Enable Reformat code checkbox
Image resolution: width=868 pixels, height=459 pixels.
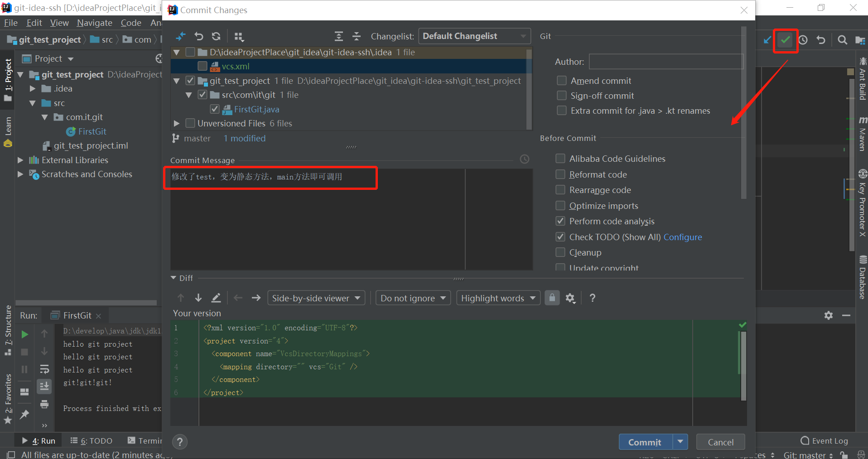coord(560,174)
